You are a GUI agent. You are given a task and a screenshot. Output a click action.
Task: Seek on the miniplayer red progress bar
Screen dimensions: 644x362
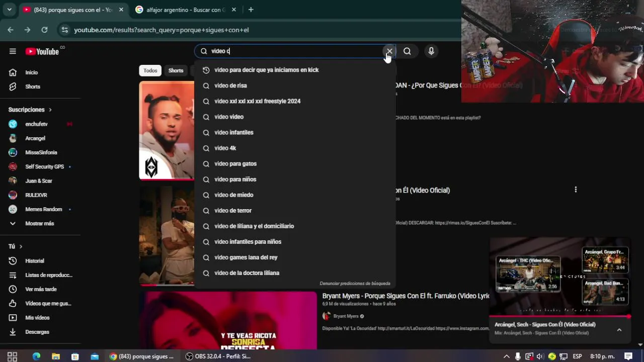pos(559,316)
